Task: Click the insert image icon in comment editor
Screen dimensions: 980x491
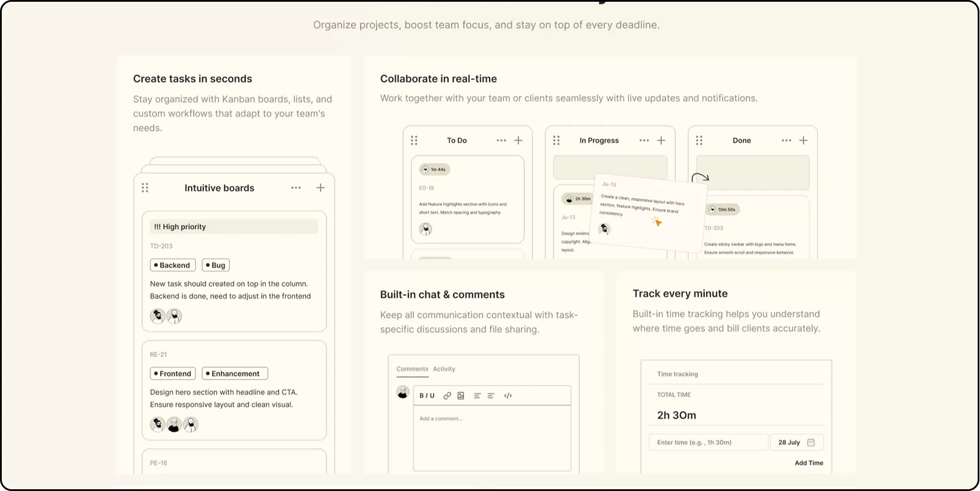Action: pos(461,396)
